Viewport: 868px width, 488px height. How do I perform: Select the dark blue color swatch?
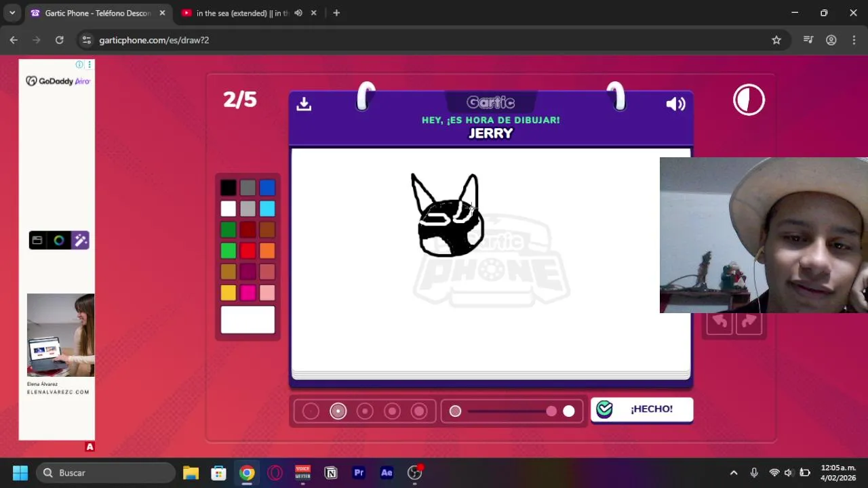pyautogui.click(x=267, y=188)
